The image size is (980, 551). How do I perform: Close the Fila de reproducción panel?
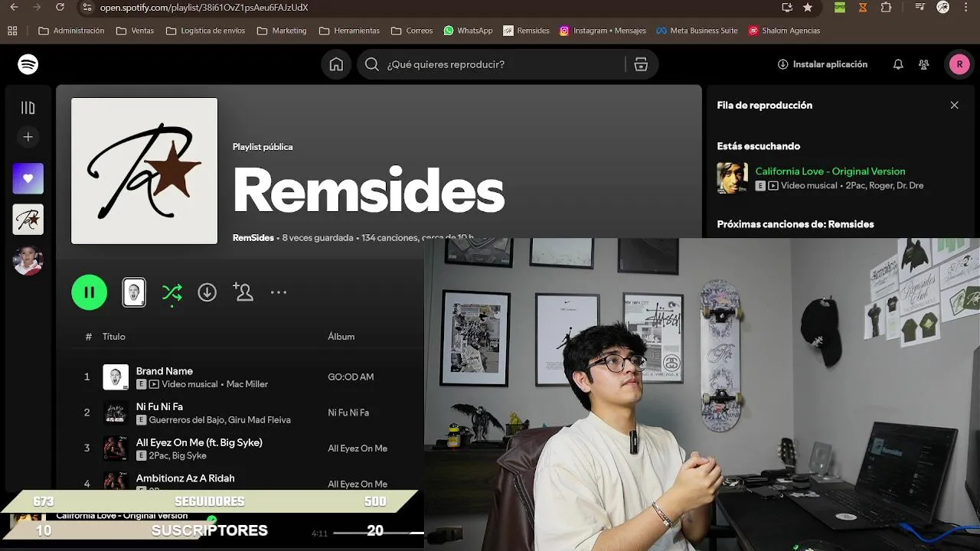point(954,105)
